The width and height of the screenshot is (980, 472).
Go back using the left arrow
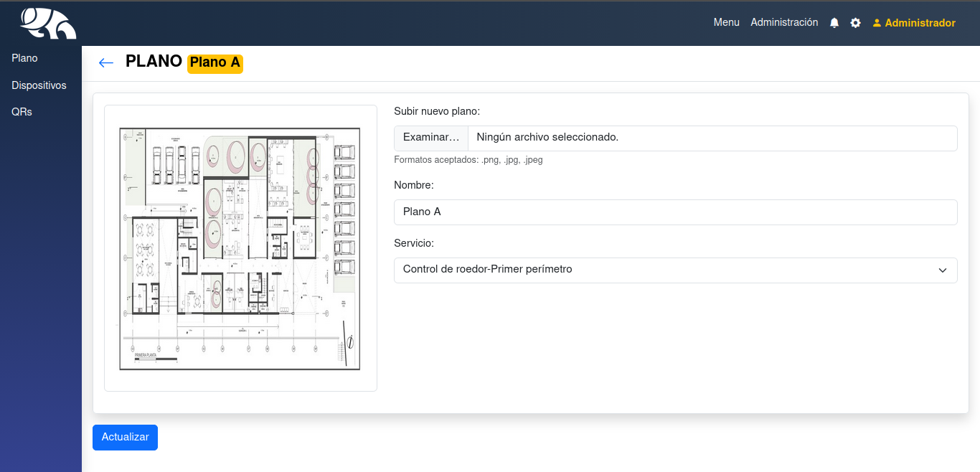point(106,63)
